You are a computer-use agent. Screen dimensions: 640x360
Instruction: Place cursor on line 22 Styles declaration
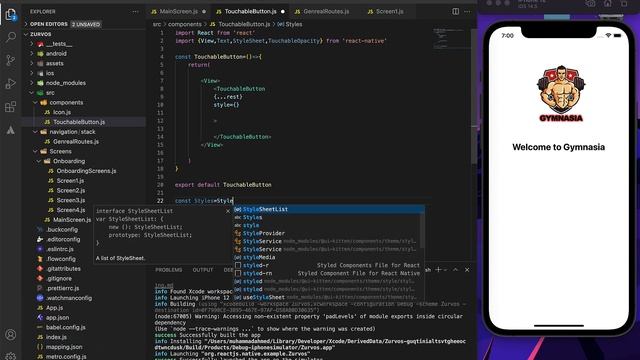click(204, 201)
